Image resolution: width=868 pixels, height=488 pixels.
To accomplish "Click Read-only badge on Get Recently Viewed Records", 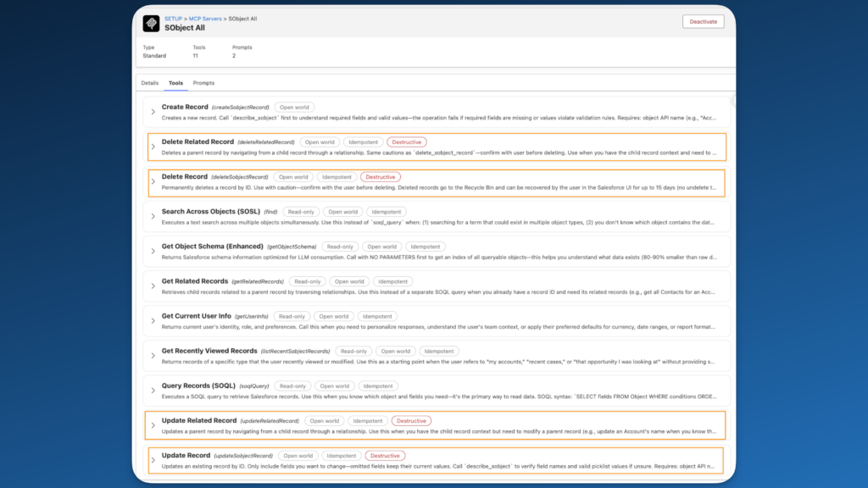I will click(353, 352).
